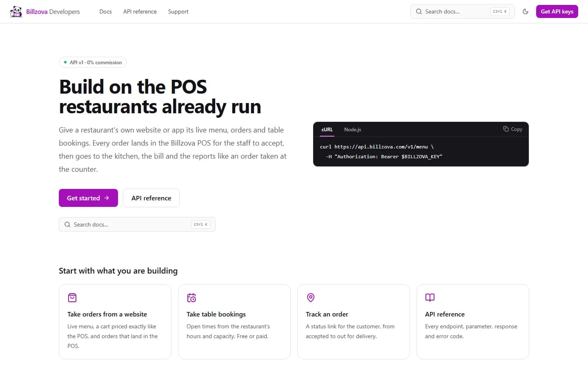Click the shopping bag icon on orders card
The width and height of the screenshot is (588, 368).
click(x=72, y=298)
